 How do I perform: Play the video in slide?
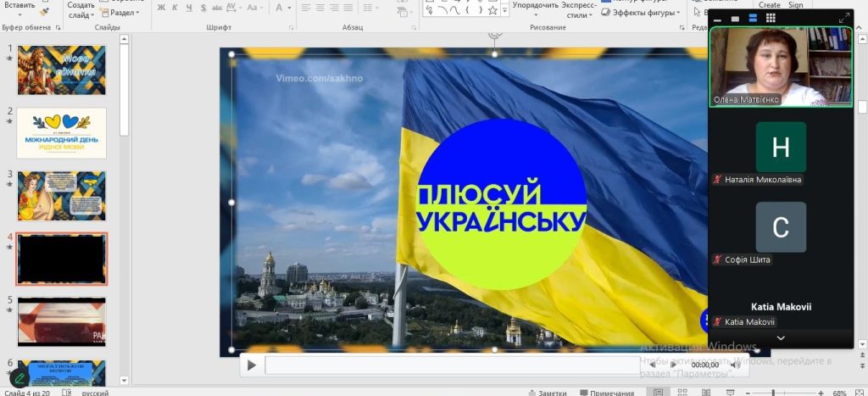(251, 365)
